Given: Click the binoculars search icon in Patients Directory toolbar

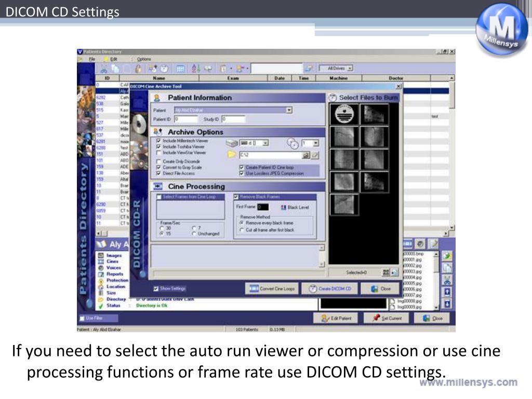Looking at the screenshot, I should [x=103, y=69].
